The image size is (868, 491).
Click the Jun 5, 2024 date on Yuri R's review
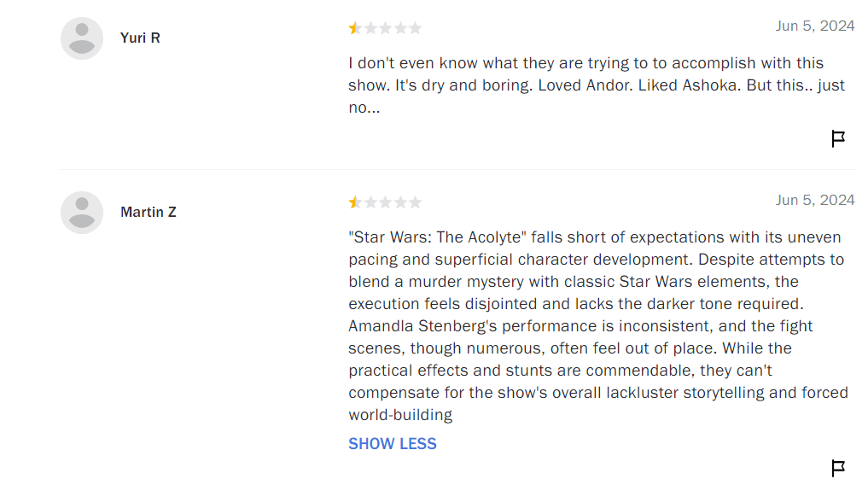[x=814, y=26]
